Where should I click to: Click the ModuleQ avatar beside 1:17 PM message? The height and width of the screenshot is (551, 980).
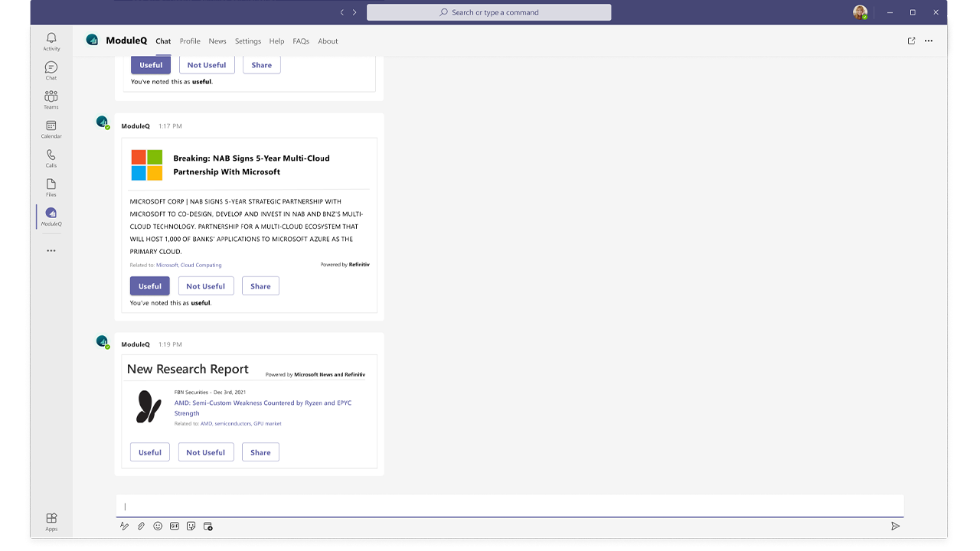(103, 122)
